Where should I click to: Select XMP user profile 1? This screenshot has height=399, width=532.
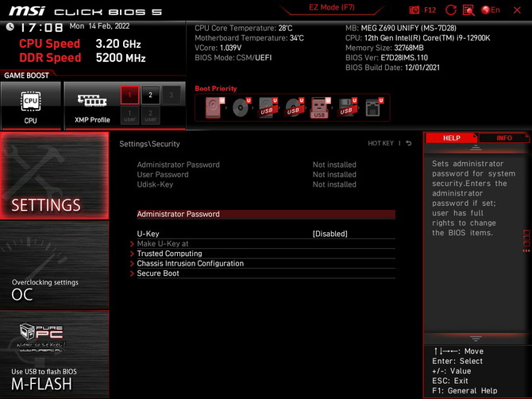[x=129, y=115]
